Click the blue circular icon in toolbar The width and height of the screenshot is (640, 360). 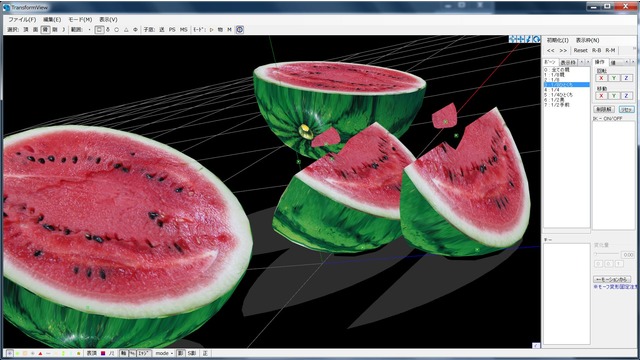tap(240, 29)
